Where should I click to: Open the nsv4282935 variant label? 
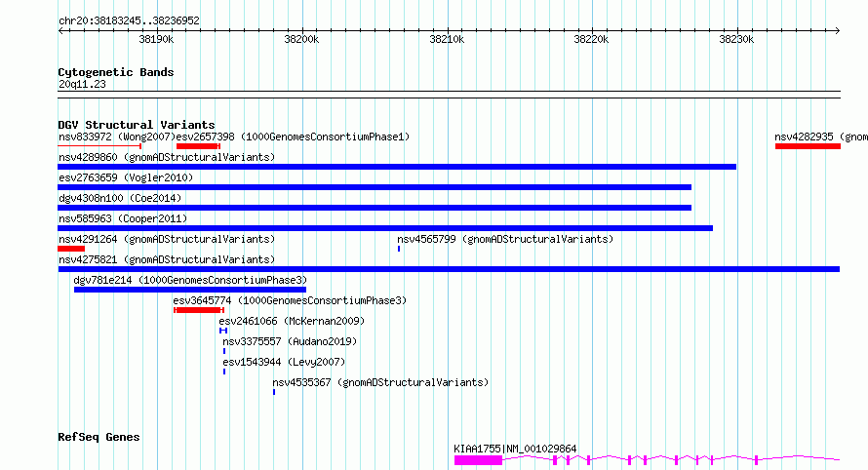pos(821,137)
